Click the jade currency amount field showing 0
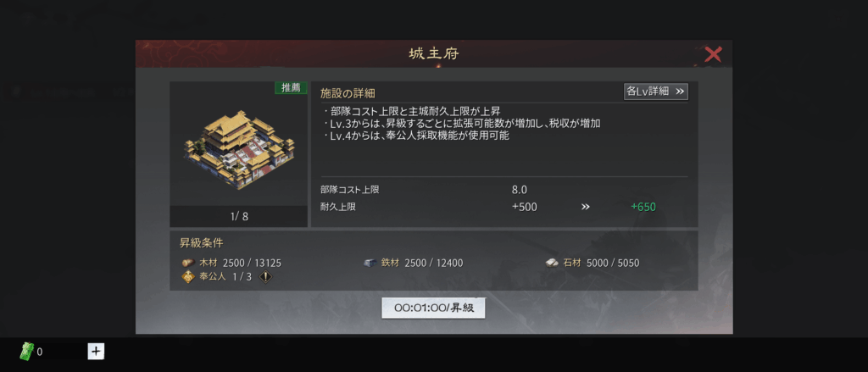Viewport: 868px width, 372px height. [x=60, y=352]
